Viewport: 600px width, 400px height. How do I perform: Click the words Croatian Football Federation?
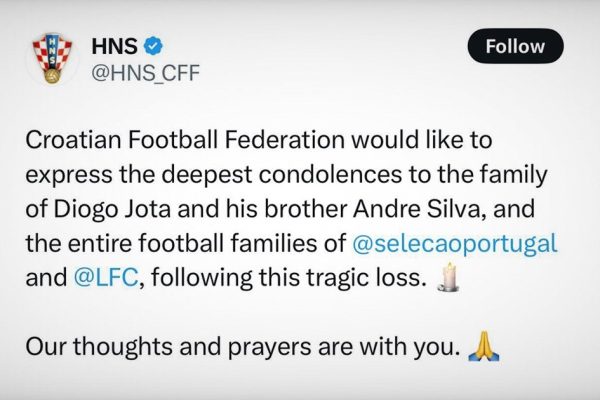185,140
